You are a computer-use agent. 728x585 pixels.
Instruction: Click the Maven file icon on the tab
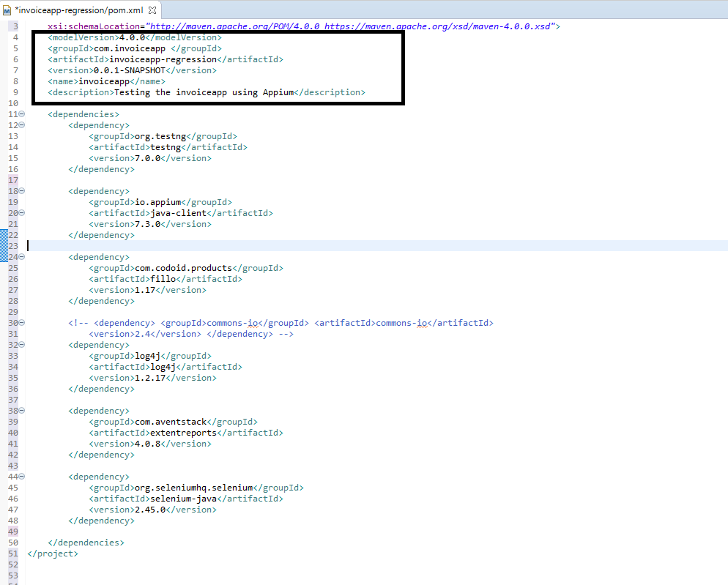click(7, 10)
